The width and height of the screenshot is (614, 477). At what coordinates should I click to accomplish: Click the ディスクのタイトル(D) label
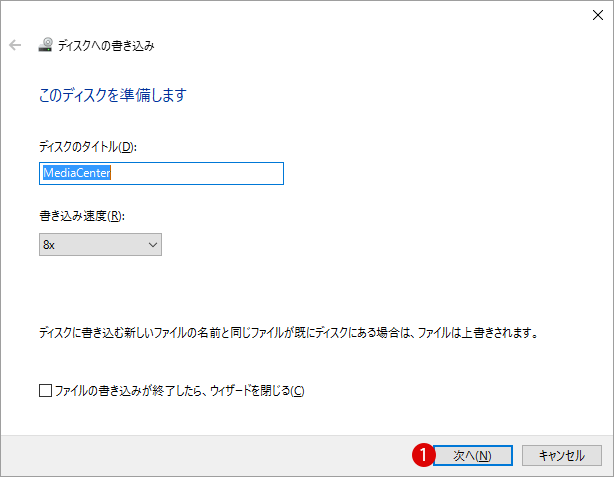click(86, 147)
